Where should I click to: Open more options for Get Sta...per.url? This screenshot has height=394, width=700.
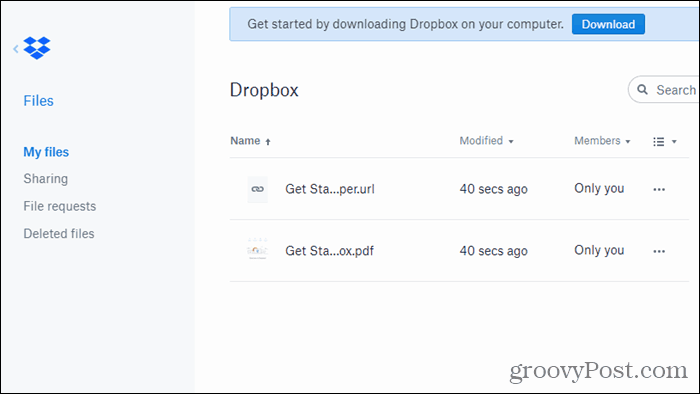[x=659, y=189]
